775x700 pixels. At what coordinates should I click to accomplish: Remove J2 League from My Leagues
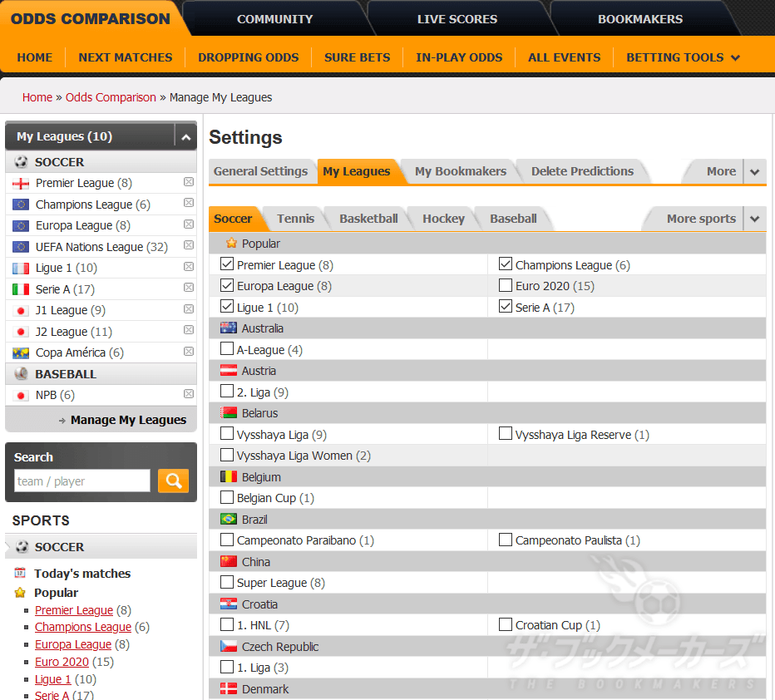(188, 330)
